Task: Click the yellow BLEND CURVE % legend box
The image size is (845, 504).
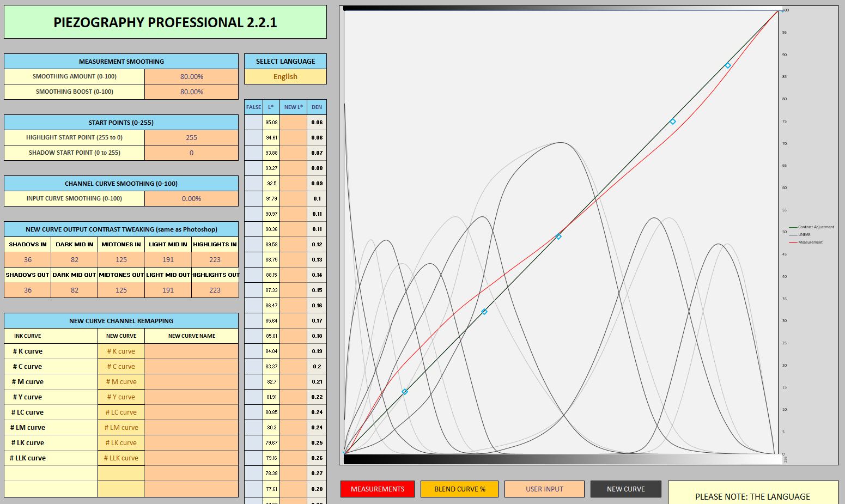Action: tap(459, 489)
